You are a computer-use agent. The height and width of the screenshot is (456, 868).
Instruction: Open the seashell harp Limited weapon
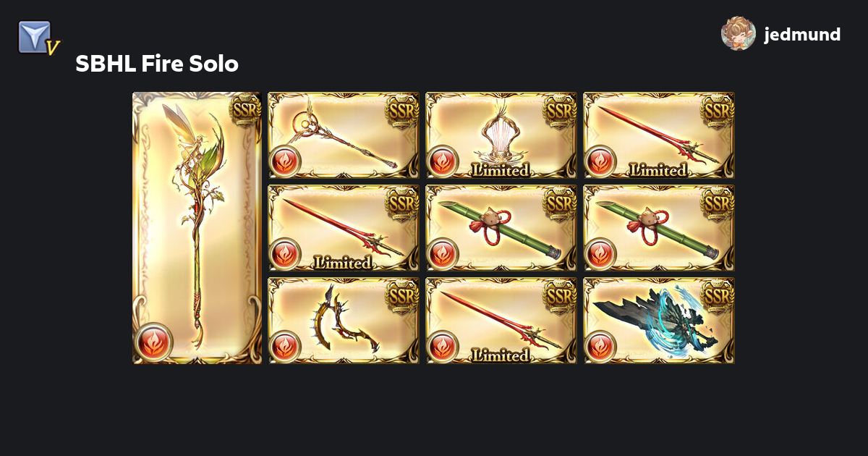[x=501, y=135]
